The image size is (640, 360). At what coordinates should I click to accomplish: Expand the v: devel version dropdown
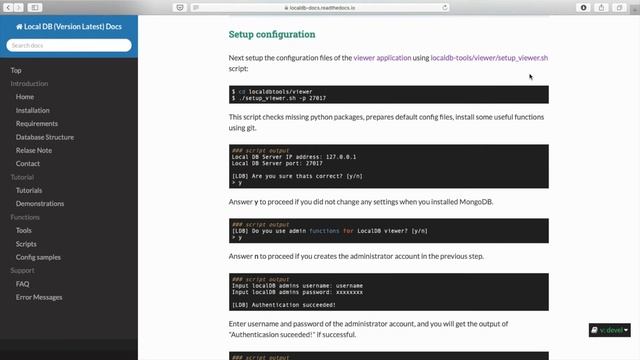click(609, 330)
